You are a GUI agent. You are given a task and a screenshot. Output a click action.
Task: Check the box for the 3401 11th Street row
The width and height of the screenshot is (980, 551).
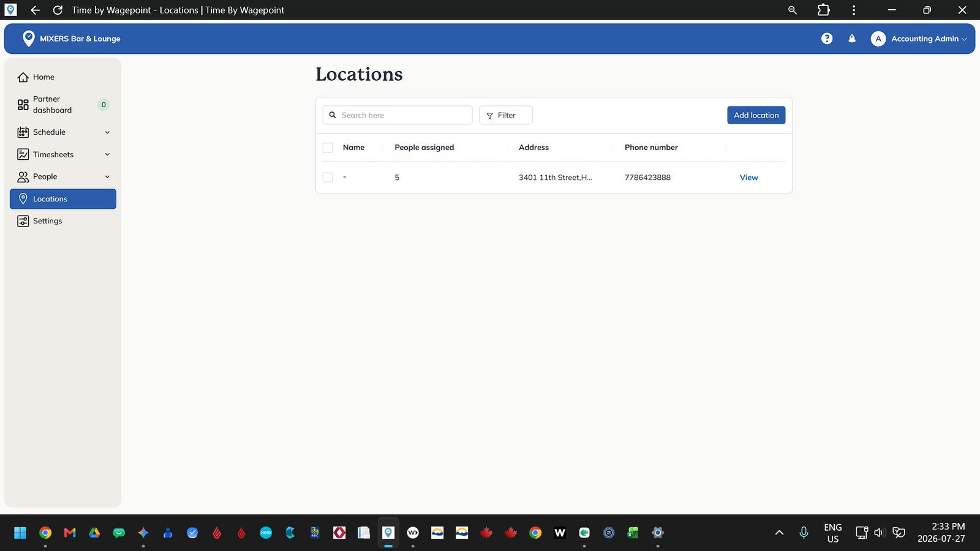coord(328,178)
